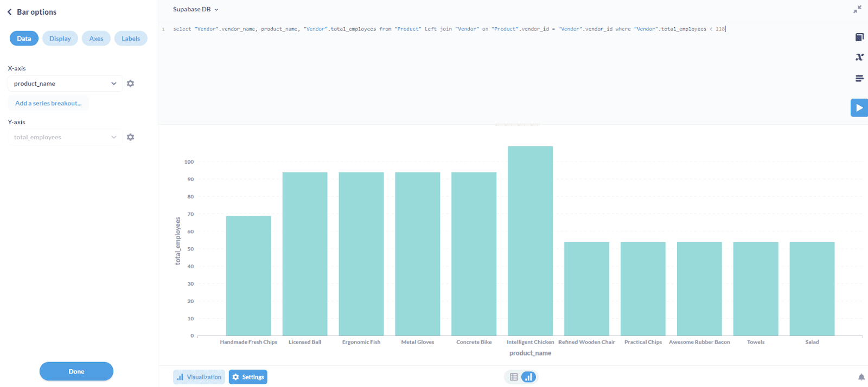
Task: Expand the Supabase DB database selector
Action: (195, 9)
